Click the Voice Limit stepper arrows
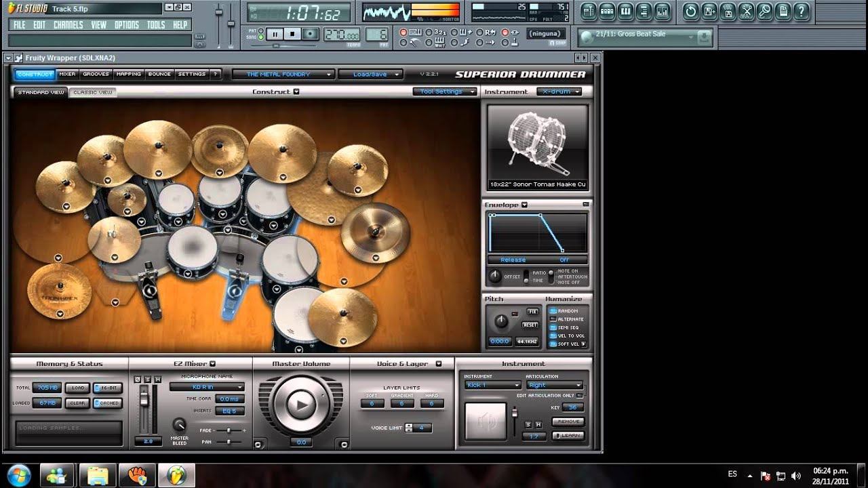Image resolution: width=868 pixels, height=488 pixels. (x=408, y=428)
